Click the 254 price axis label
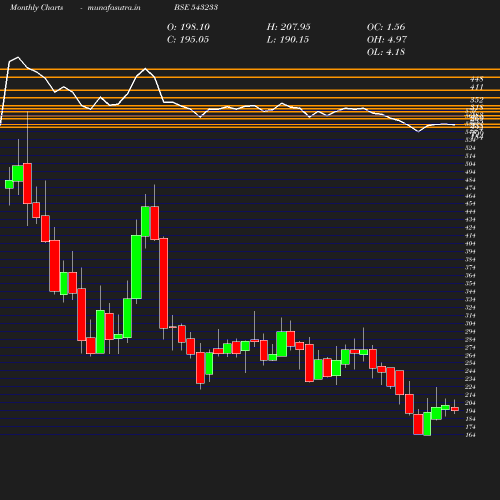Viewport: 500px width, 500px height. 470,363
